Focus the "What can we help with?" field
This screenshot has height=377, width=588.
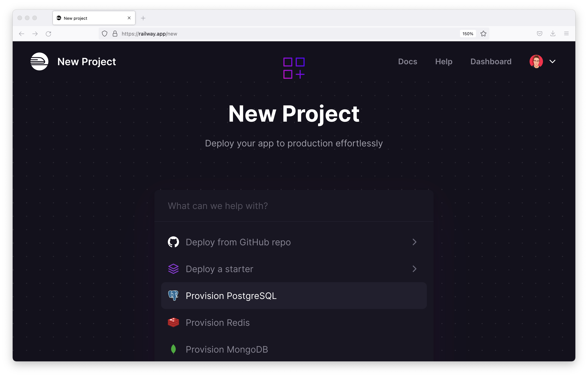tap(293, 206)
